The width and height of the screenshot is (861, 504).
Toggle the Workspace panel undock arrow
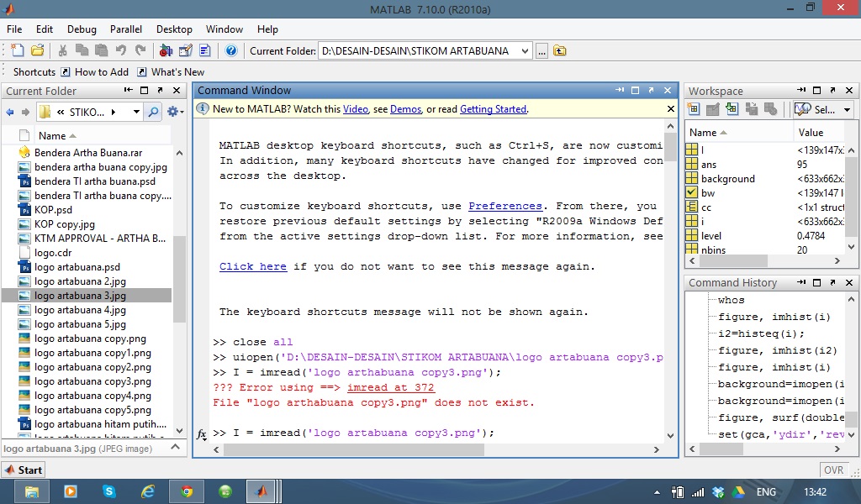coord(832,90)
